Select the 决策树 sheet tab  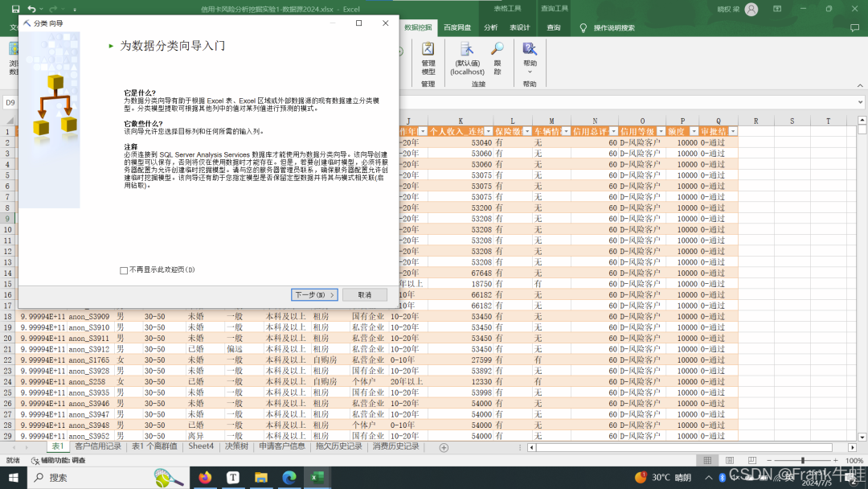click(x=236, y=446)
